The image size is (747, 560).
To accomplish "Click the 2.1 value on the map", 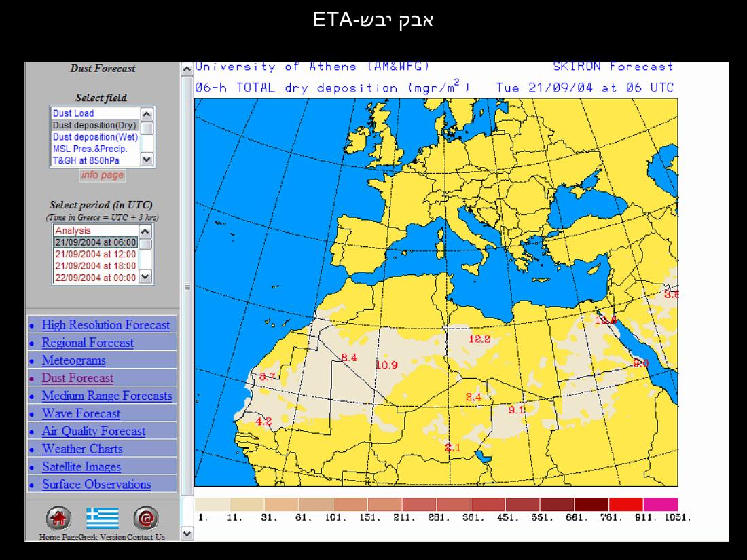I will pyautogui.click(x=452, y=447).
